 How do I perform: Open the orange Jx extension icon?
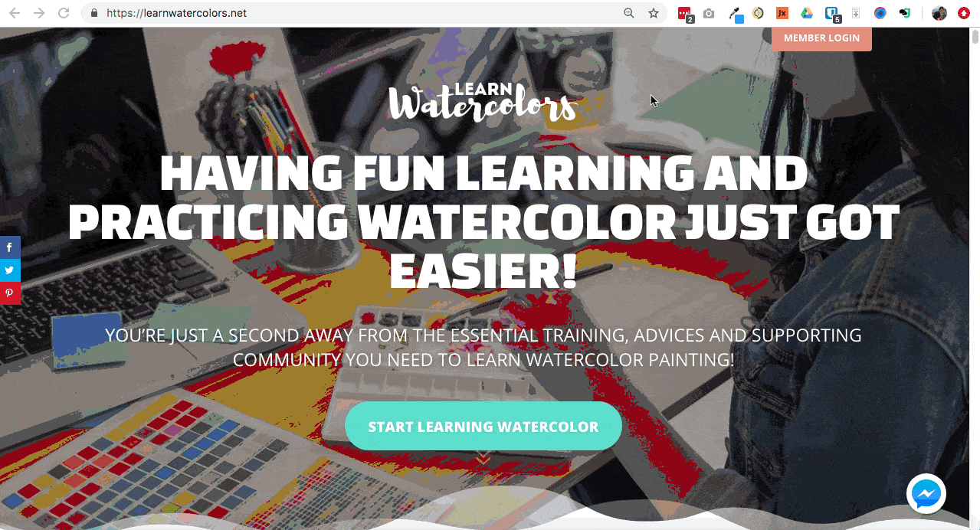click(782, 13)
